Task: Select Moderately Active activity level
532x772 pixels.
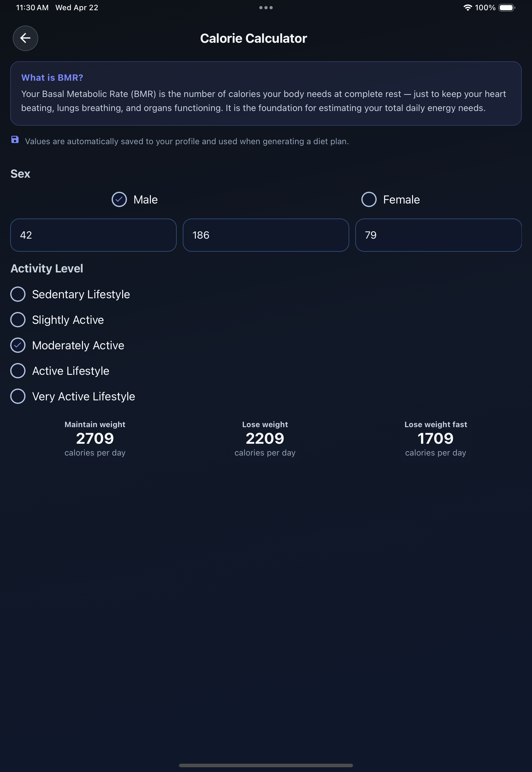Action: pos(18,345)
